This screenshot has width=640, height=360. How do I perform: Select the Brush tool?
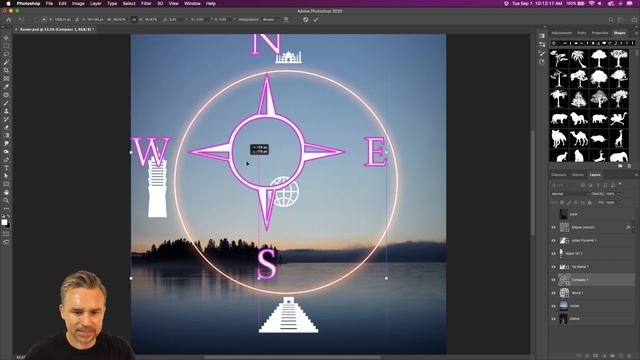tap(6, 103)
